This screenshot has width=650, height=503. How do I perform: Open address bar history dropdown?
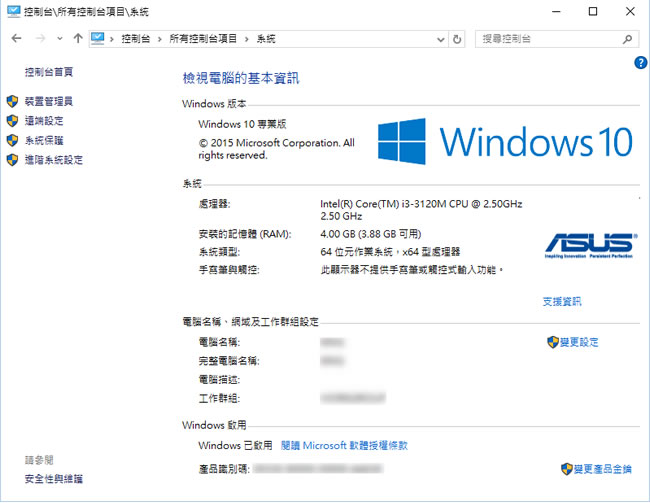point(441,39)
